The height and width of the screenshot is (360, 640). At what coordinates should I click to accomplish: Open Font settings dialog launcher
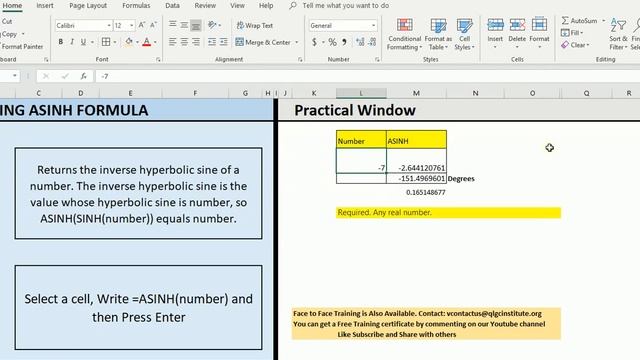point(158,60)
